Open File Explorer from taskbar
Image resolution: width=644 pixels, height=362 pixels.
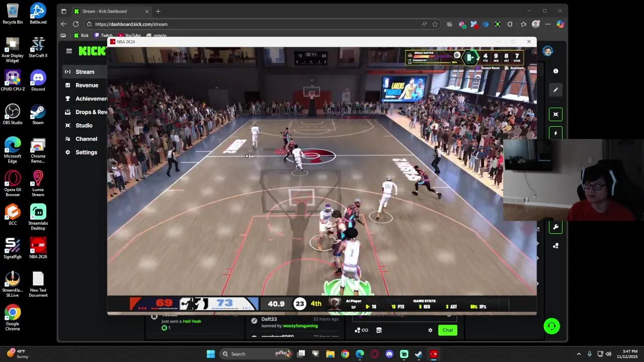pos(330,354)
